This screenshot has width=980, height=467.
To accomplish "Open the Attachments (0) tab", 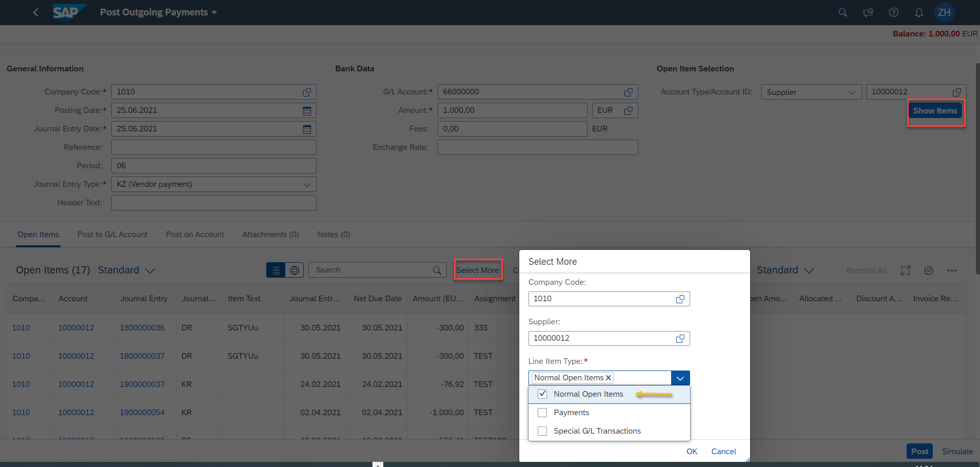I will click(270, 235).
